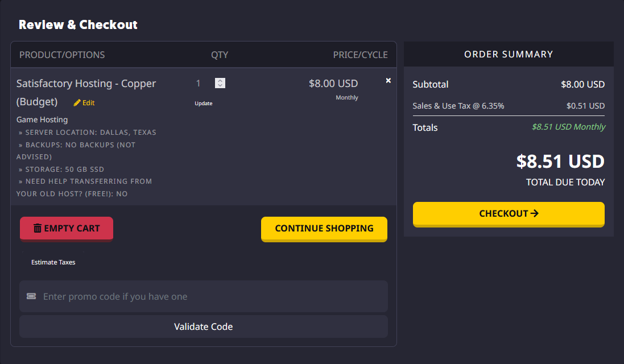Click the PRODUCT/OPTIONS column header
The height and width of the screenshot is (364, 624).
pyautogui.click(x=62, y=55)
